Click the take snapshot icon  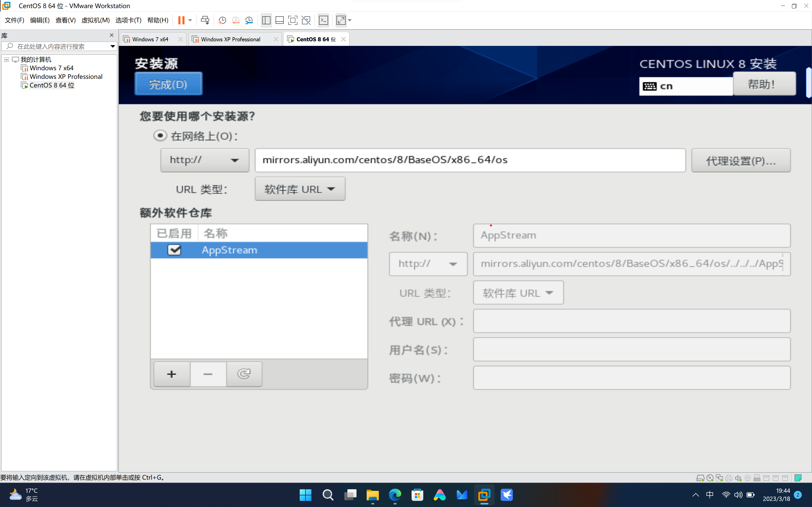tap(222, 21)
